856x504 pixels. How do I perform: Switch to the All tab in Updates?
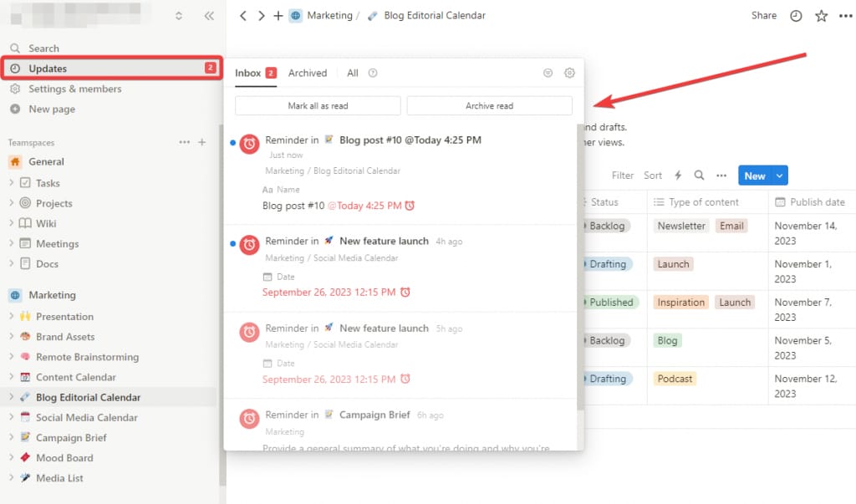353,74
